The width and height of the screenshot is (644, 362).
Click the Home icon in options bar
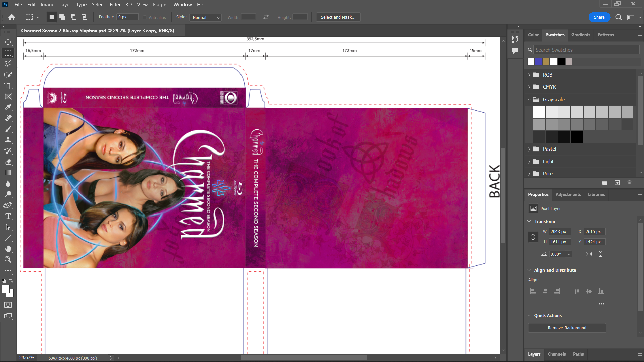coord(12,17)
